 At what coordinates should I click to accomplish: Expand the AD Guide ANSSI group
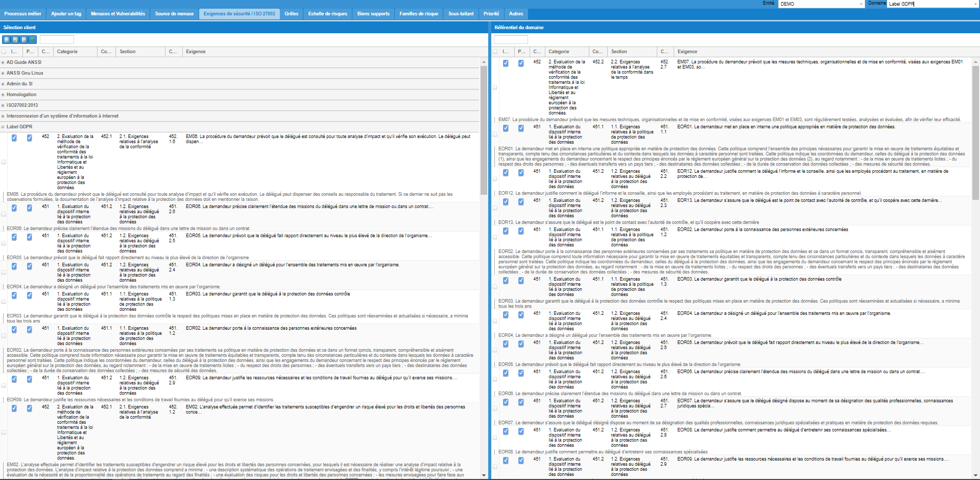(x=3, y=62)
